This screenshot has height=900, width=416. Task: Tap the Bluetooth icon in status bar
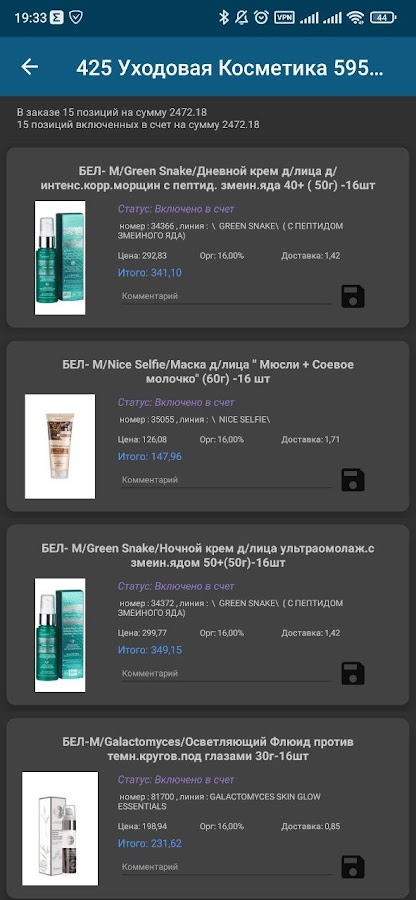coord(224,18)
